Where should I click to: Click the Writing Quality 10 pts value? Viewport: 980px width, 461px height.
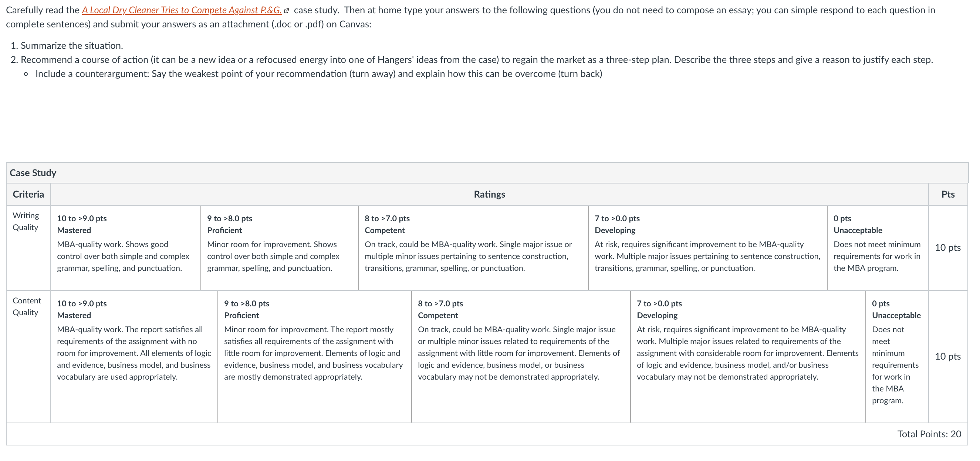pyautogui.click(x=948, y=248)
